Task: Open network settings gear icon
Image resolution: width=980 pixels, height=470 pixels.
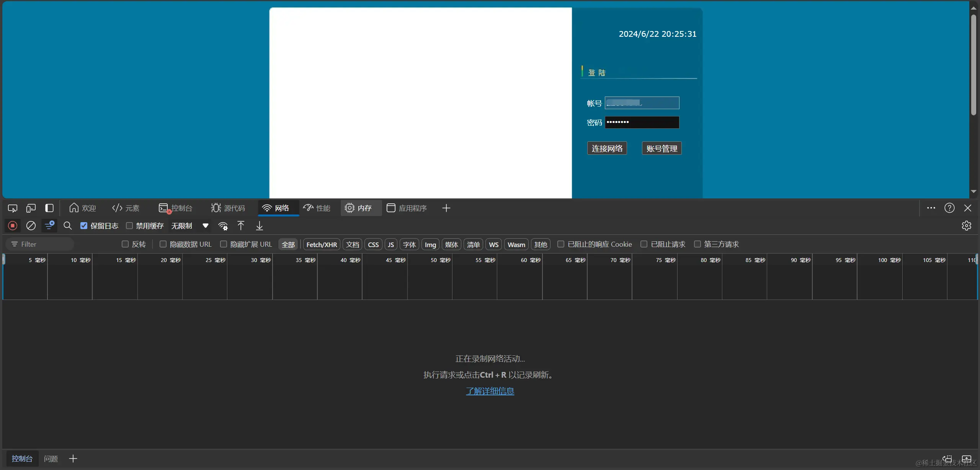Action: tap(966, 226)
